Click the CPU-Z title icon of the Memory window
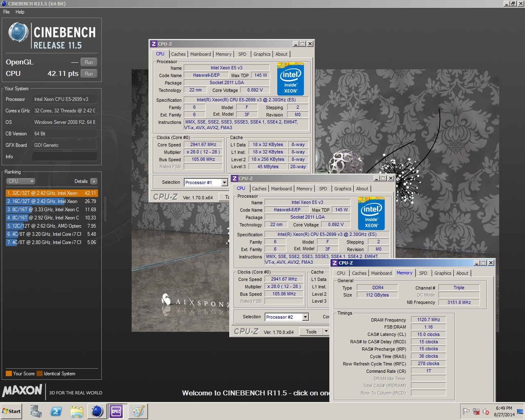The width and height of the screenshot is (525, 420). coord(335,263)
